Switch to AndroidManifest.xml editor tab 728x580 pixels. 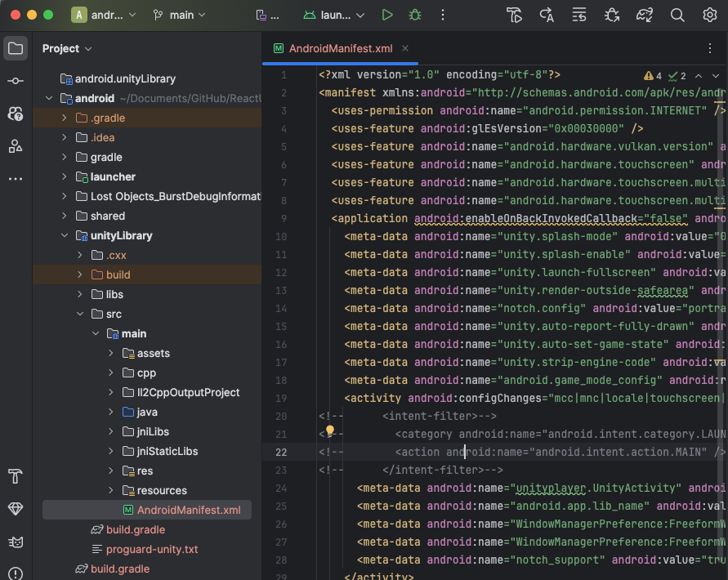341,48
